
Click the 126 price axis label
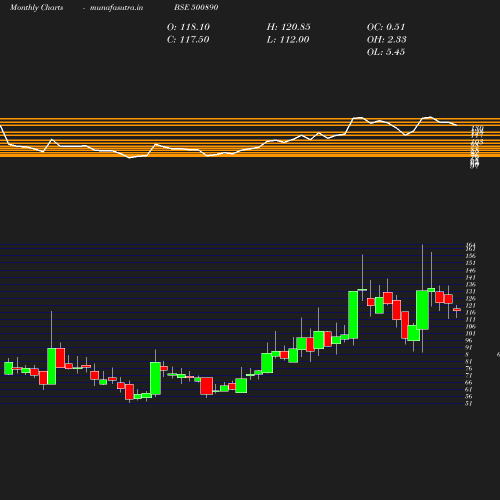[470, 298]
